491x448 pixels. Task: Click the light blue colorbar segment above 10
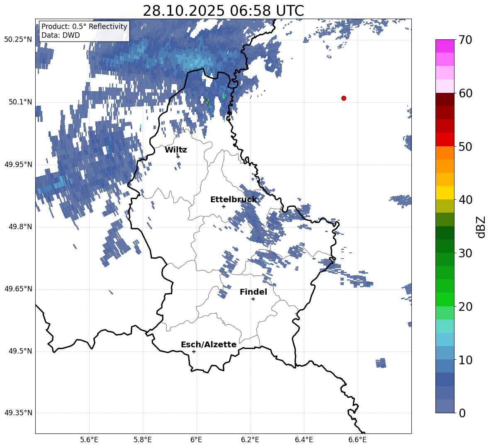click(445, 353)
